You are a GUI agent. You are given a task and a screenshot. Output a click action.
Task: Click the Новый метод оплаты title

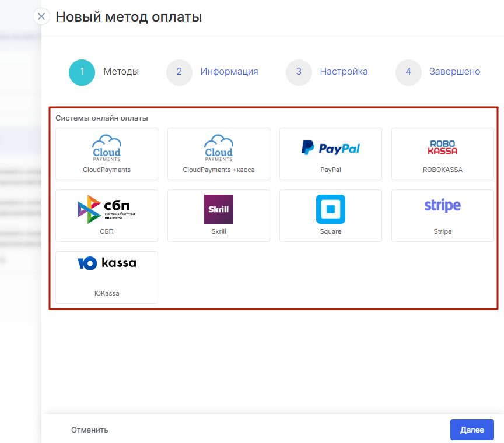point(128,17)
